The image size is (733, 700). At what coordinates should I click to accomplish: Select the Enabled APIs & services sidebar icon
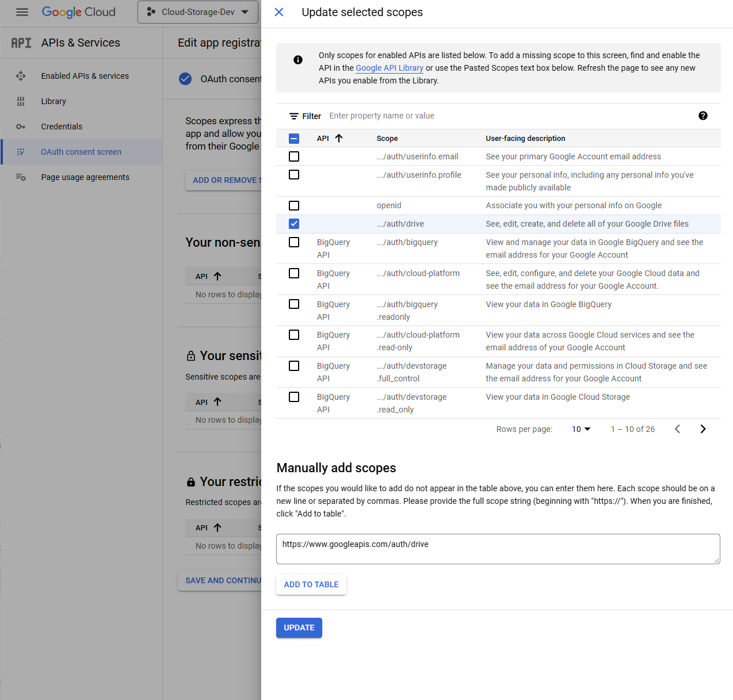tap(21, 76)
